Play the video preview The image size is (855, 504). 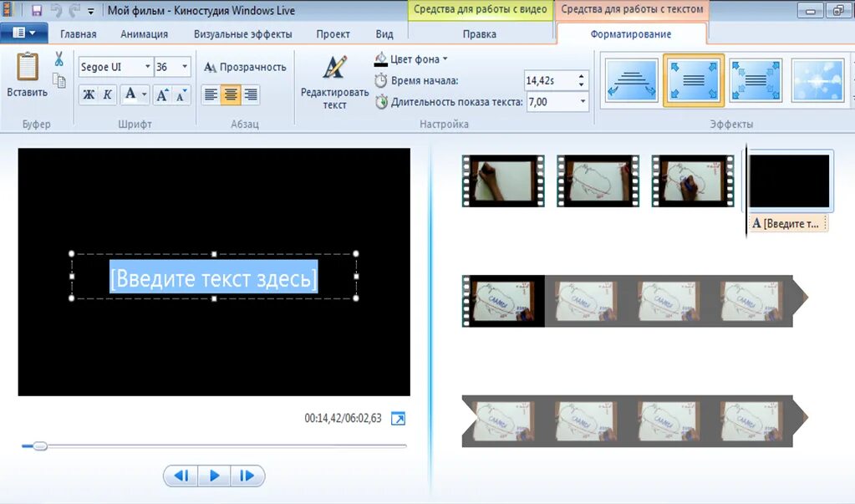tap(214, 476)
